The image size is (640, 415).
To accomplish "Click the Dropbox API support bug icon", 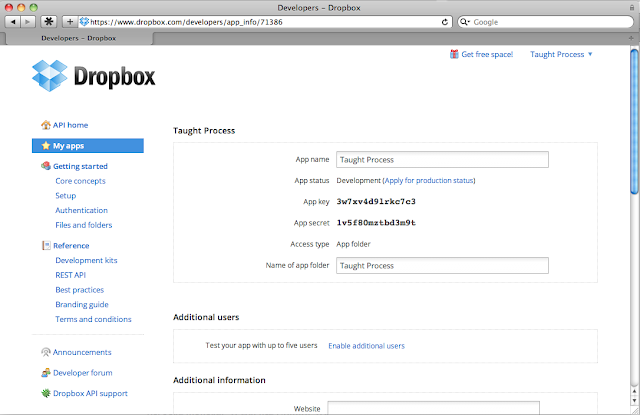I will (x=46, y=393).
